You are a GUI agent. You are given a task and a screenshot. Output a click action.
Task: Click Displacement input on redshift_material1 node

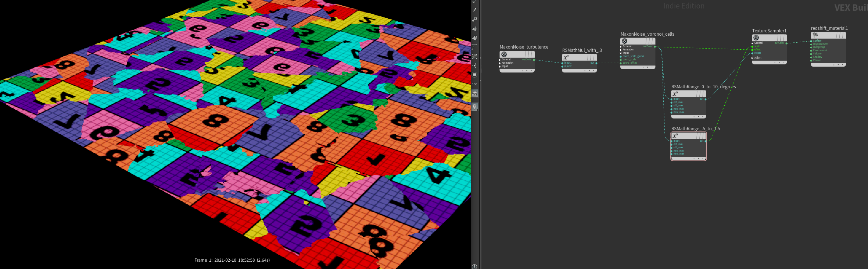point(811,44)
